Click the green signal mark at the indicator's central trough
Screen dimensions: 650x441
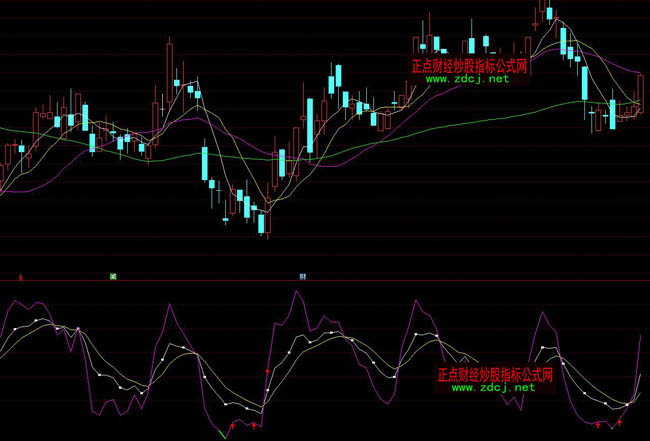(222, 432)
